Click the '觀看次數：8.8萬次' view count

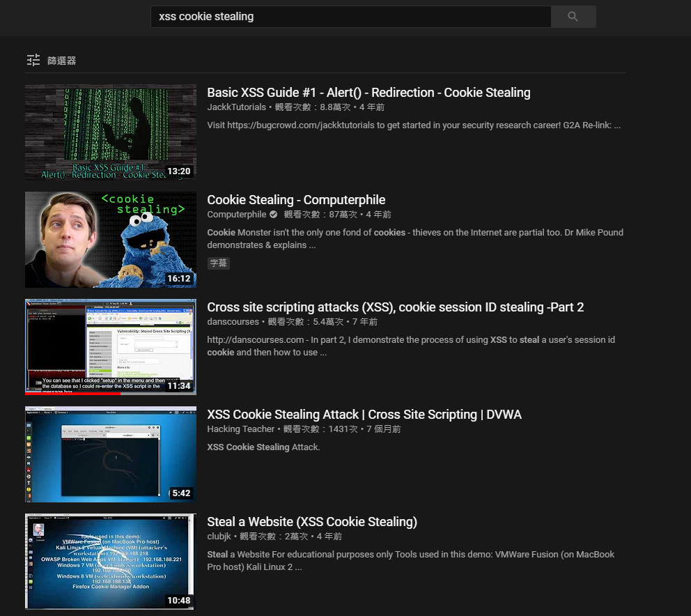(x=313, y=107)
